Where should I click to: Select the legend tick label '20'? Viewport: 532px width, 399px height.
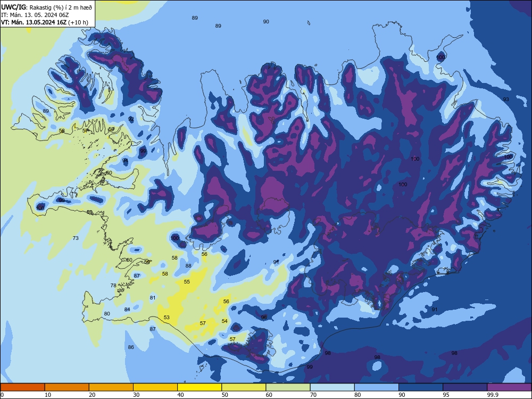pos(92,395)
